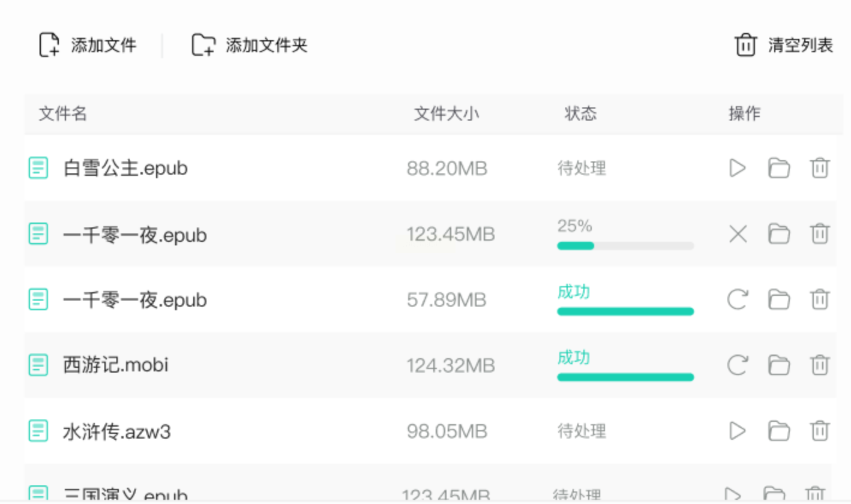851x504 pixels.
Task: Delete 水浒传.azw3 from the list
Action: [819, 430]
